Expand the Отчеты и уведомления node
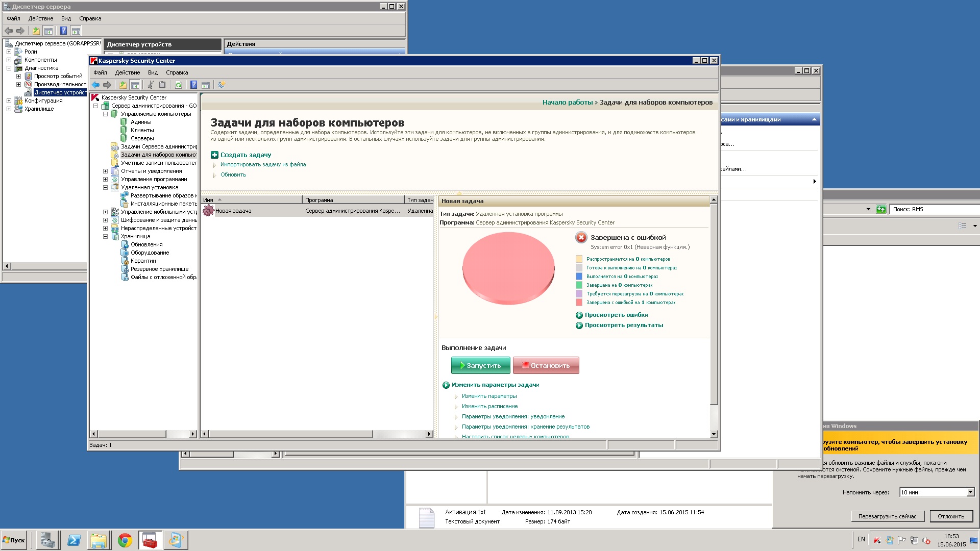This screenshot has width=980, height=551. 105,171
